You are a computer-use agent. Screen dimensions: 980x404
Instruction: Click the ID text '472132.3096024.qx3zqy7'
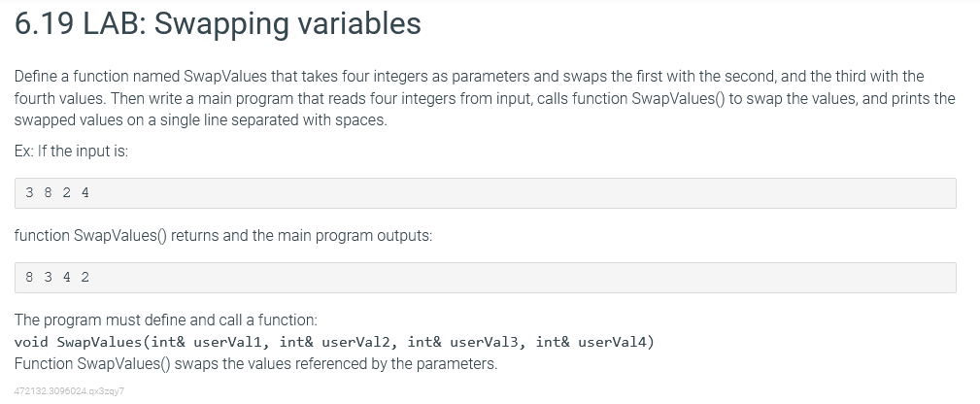point(69,390)
